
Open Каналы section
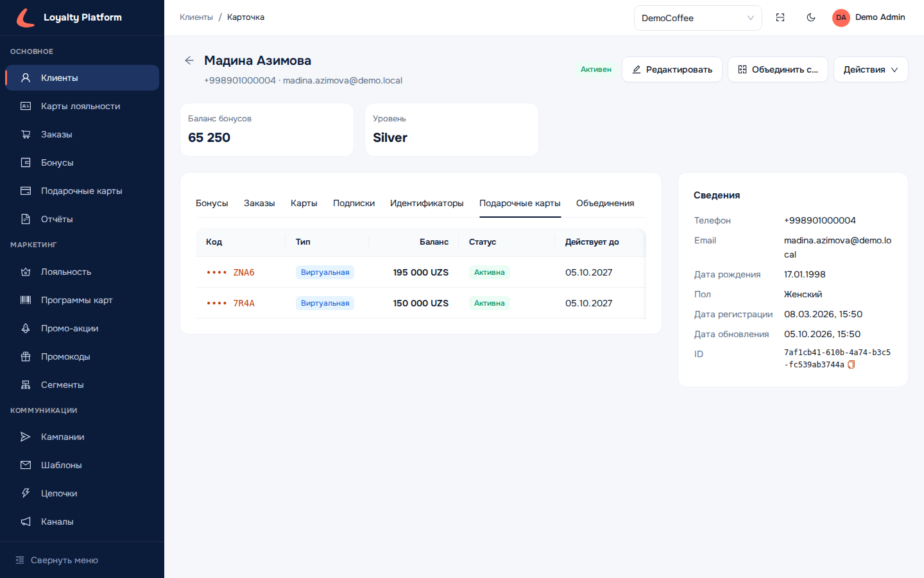(82, 521)
